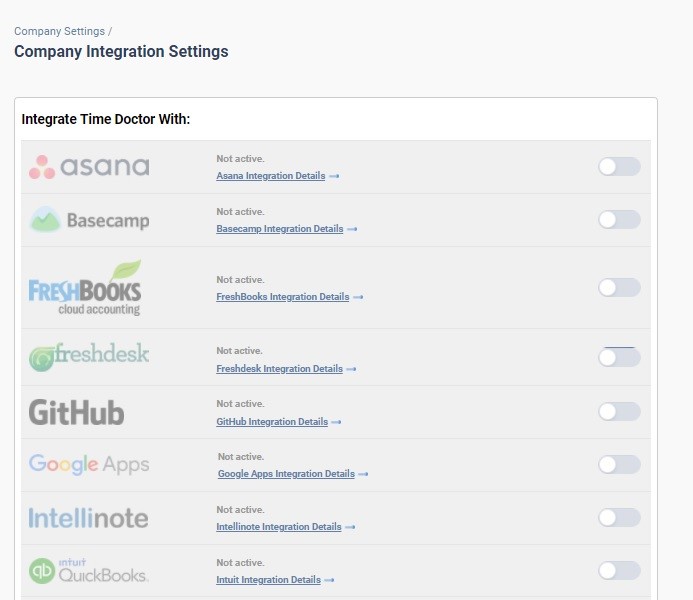The width and height of the screenshot is (693, 600).
Task: Click 'Not active.' status in Asana row
Action: [x=240, y=159]
